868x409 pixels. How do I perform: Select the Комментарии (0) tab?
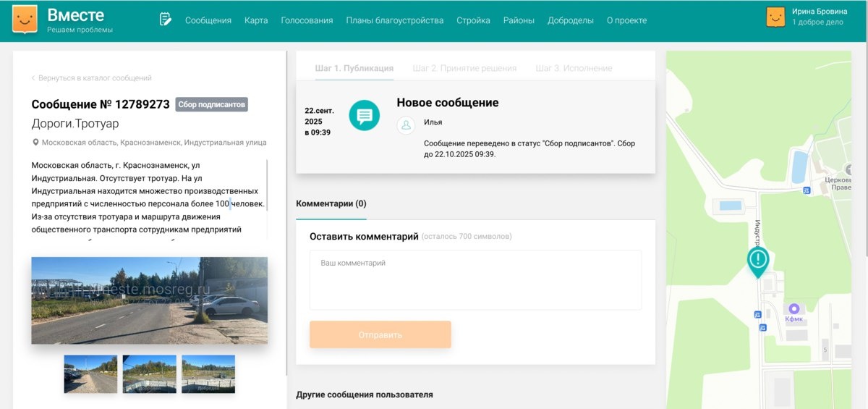[x=331, y=204]
